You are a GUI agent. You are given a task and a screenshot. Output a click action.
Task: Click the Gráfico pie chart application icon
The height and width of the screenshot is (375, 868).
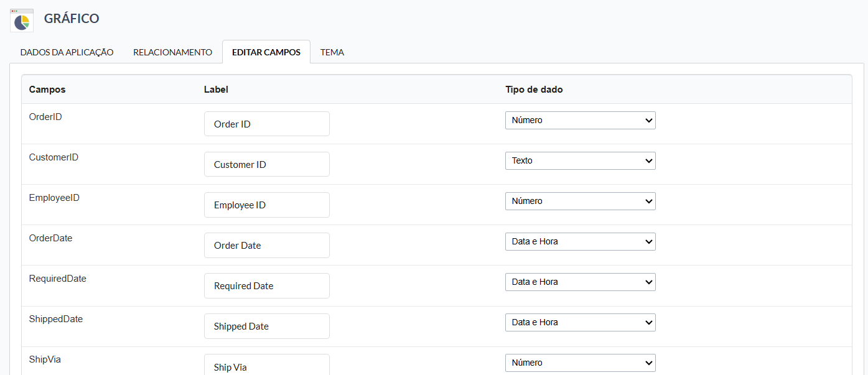click(x=22, y=20)
